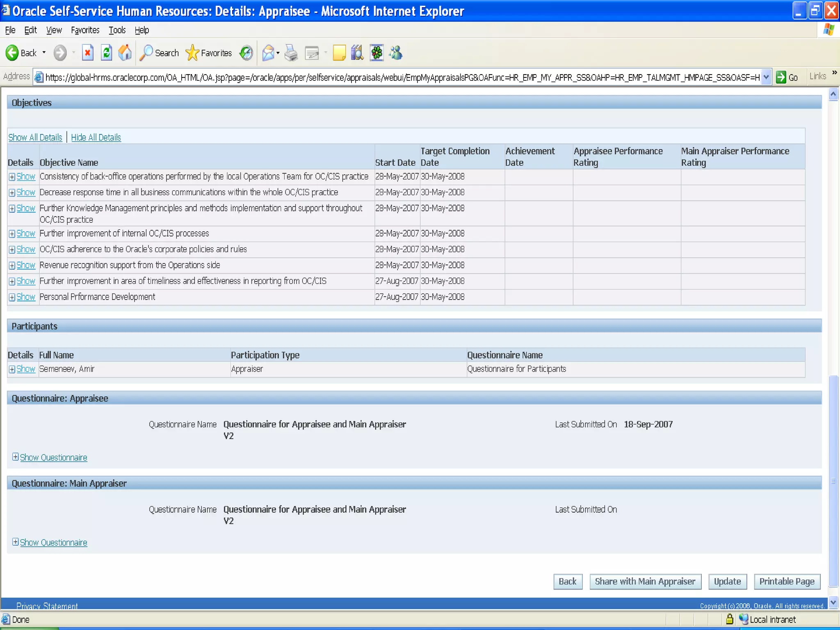840x630 pixels.
Task: Go to Home page icon
Action: 125,53
